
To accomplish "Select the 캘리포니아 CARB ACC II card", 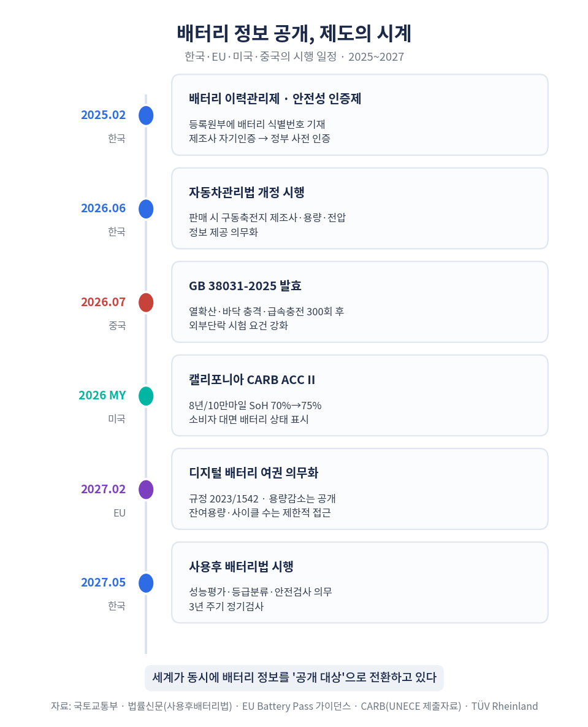I will coord(359,396).
